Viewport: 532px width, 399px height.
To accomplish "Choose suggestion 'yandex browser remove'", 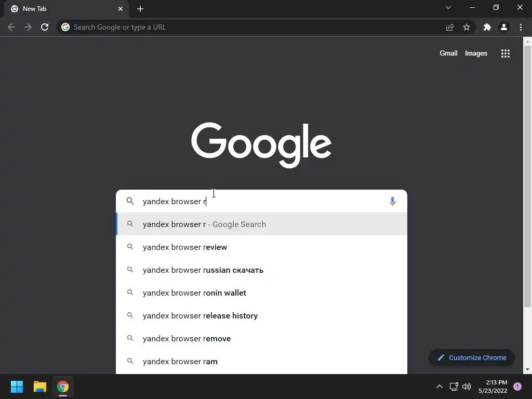I will [262, 338].
